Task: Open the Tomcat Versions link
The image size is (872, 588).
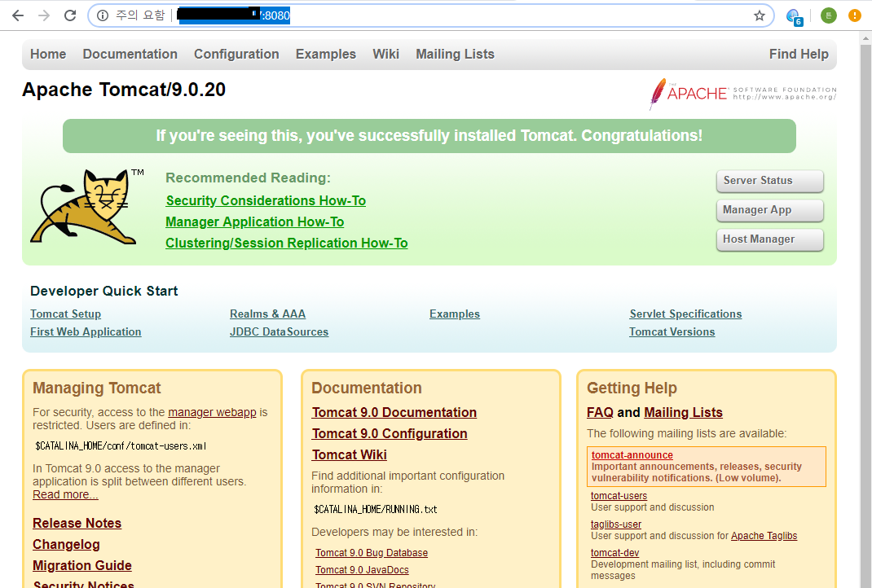Action: (672, 331)
